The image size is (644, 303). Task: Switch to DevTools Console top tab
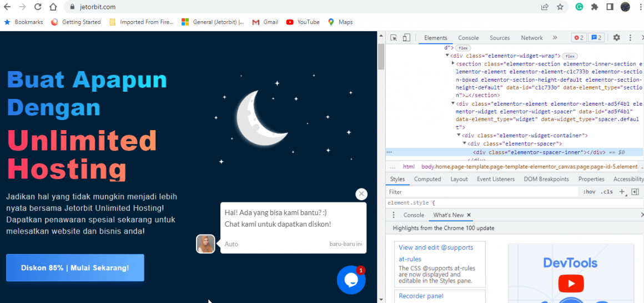click(469, 38)
